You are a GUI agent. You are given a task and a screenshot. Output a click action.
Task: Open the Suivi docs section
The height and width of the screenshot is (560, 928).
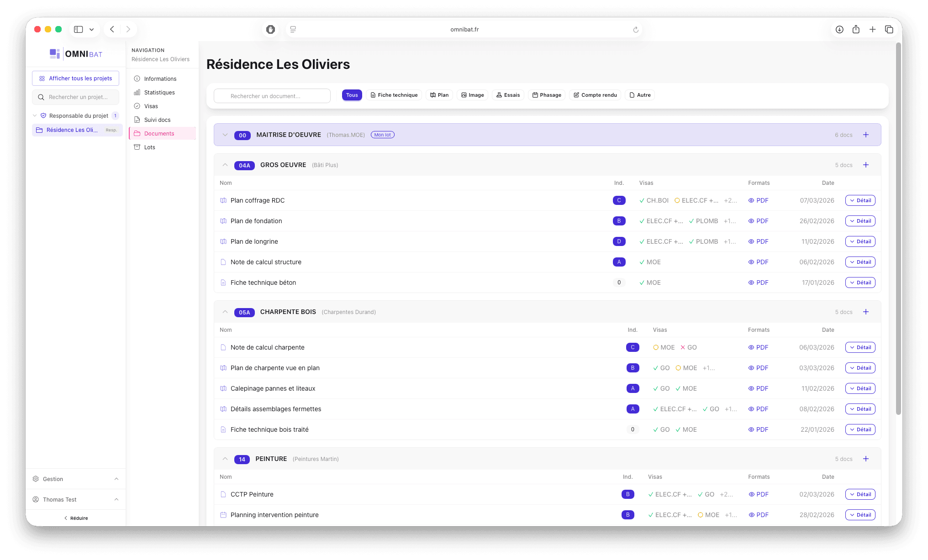click(x=157, y=120)
